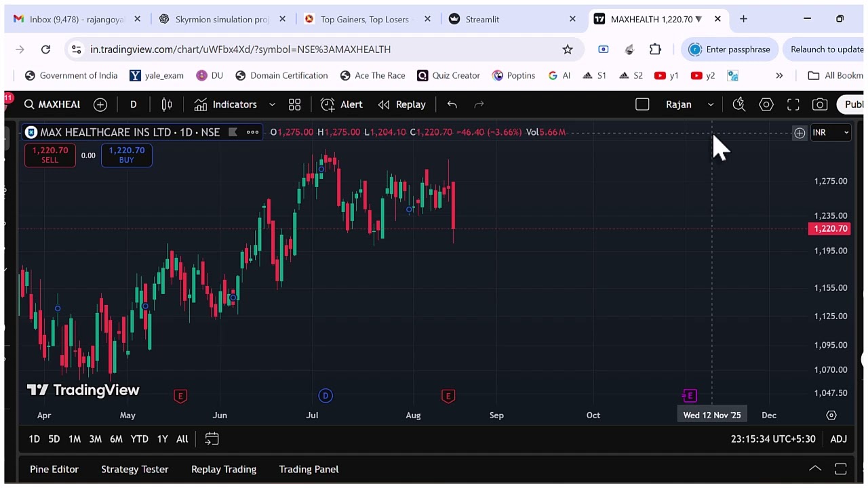The image size is (868, 488).
Task: Open the MAXHEAL symbol search
Action: click(52, 104)
